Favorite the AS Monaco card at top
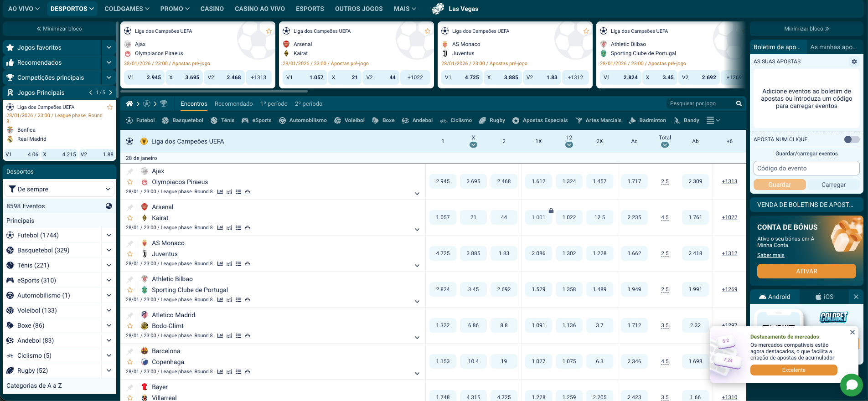This screenshot has width=868, height=401. pyautogui.click(x=586, y=31)
